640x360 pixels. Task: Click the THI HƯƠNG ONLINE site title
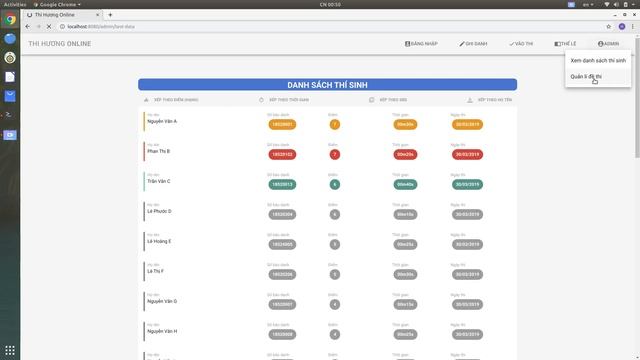(60, 44)
